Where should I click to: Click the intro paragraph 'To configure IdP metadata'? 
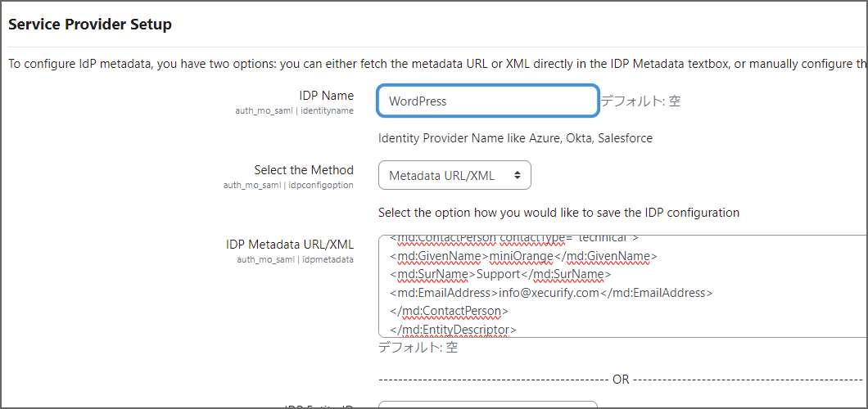click(438, 64)
